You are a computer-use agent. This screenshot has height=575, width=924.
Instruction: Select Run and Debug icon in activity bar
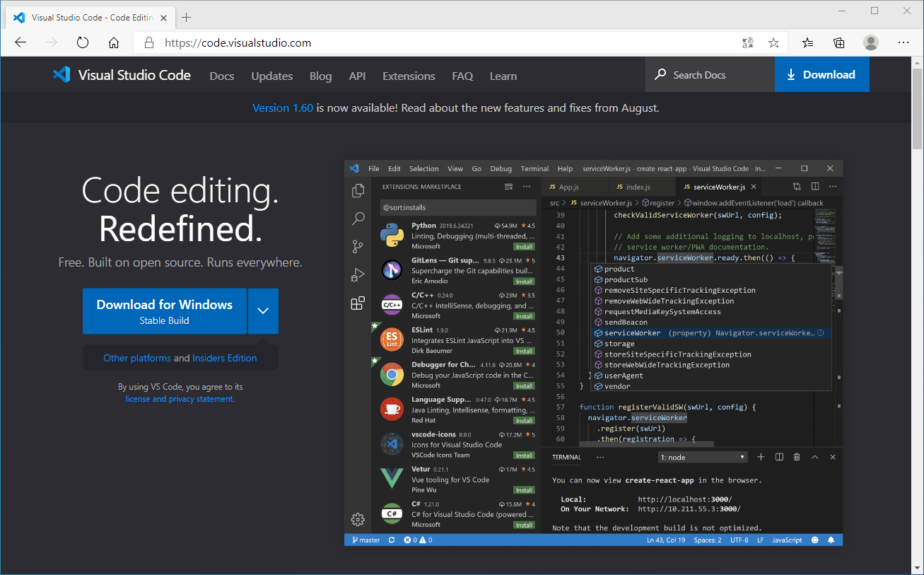pos(358,275)
